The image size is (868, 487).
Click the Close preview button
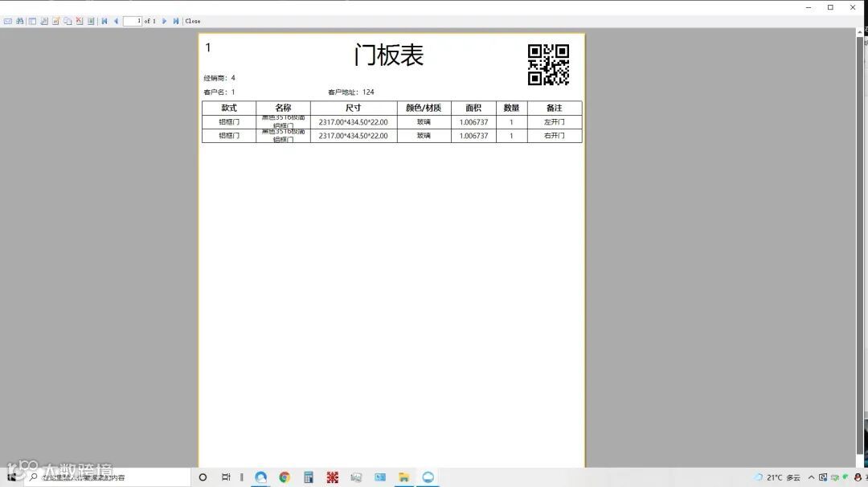[x=193, y=21]
